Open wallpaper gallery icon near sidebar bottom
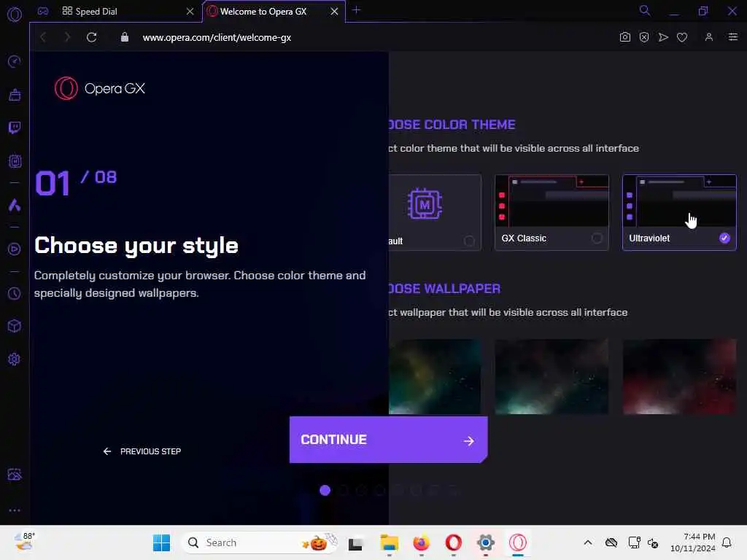Screen dimensions: 747x560 click(x=15, y=474)
